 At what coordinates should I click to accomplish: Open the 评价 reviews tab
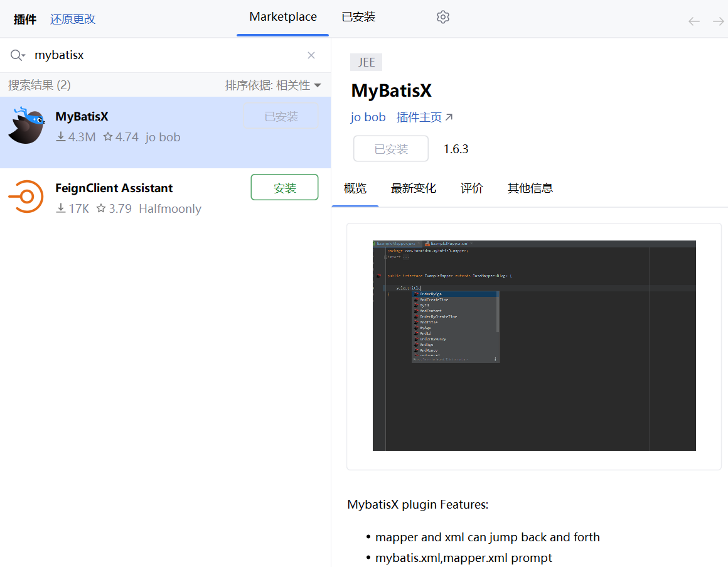point(471,188)
